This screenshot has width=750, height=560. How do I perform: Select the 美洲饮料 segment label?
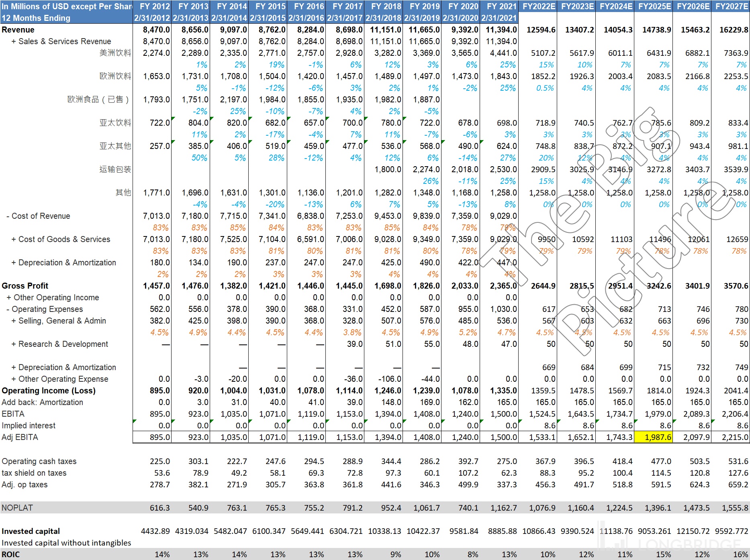coord(115,53)
